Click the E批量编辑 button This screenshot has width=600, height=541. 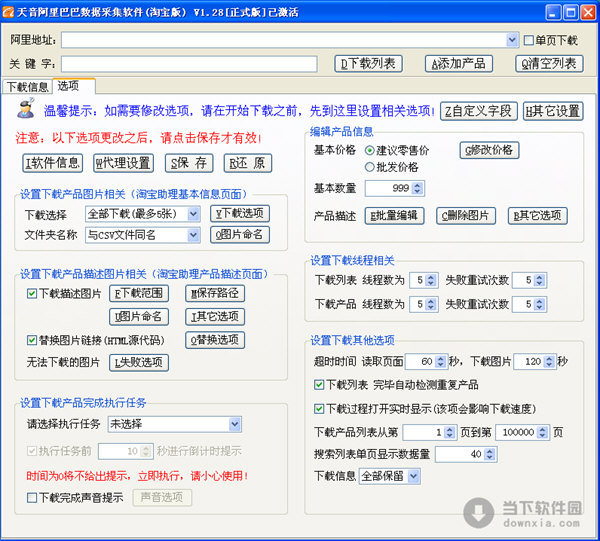coord(394,216)
